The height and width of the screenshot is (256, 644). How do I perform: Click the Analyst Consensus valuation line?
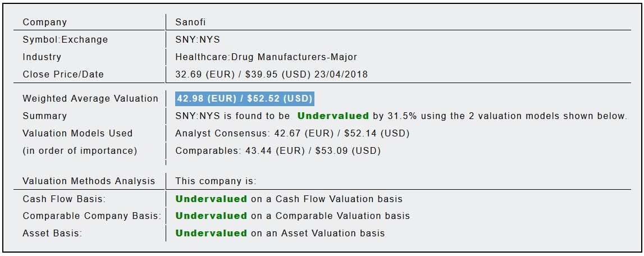[x=292, y=134]
